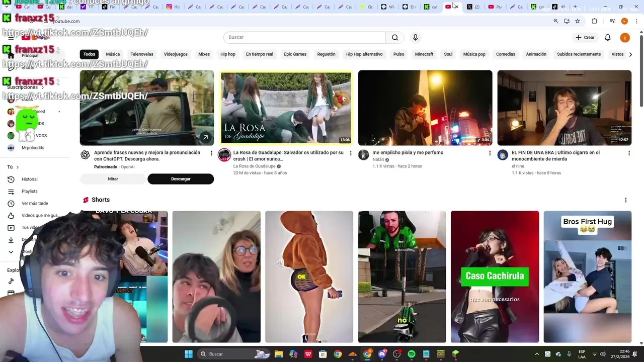Open the La Rosa de Guadalupe video title link
The height and width of the screenshot is (362, 644).
(288, 156)
